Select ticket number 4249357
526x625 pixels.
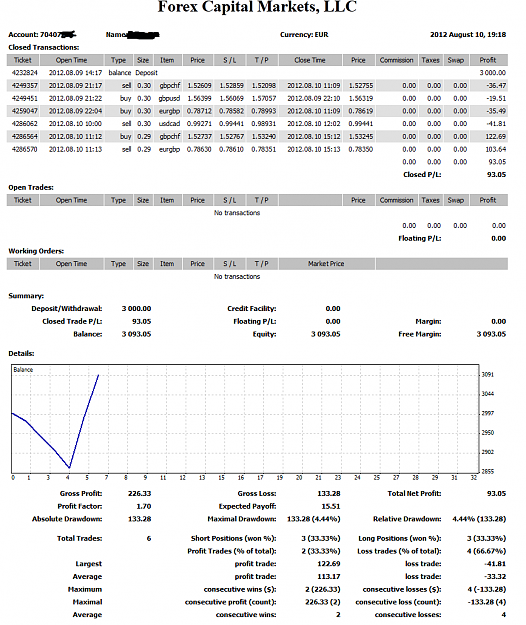(x=25, y=86)
